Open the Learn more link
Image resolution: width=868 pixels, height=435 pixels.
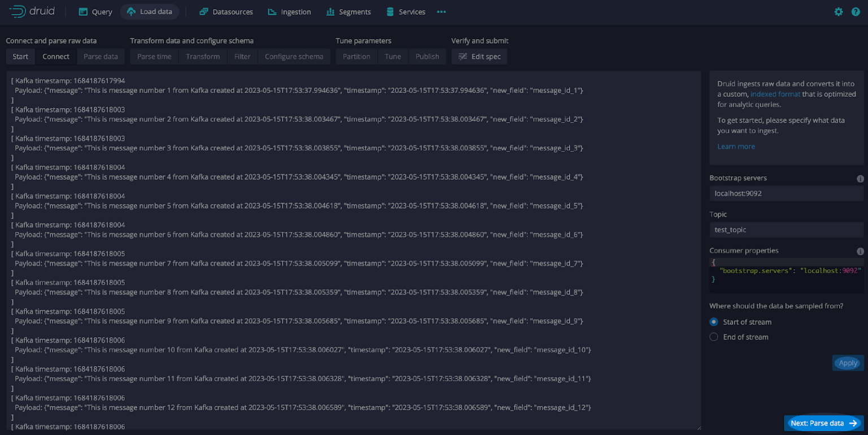pos(736,147)
